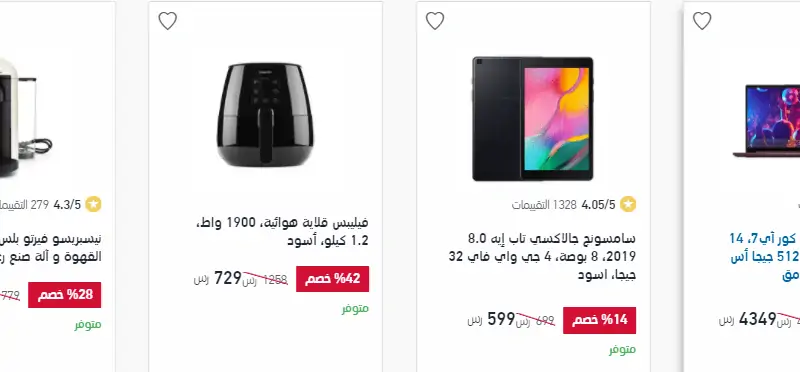Click heart icon on Samsung Galaxy Tab card
Screen dimensions: 800x372
point(435,21)
